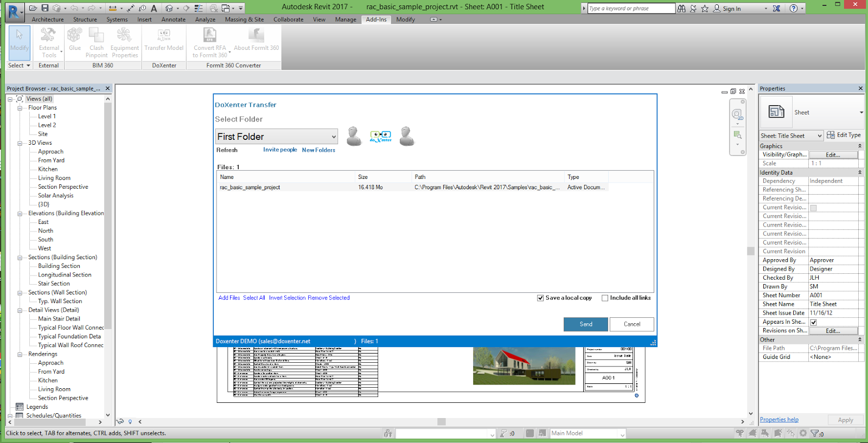Click the Favorites star icon
The image size is (868, 443).
click(705, 8)
